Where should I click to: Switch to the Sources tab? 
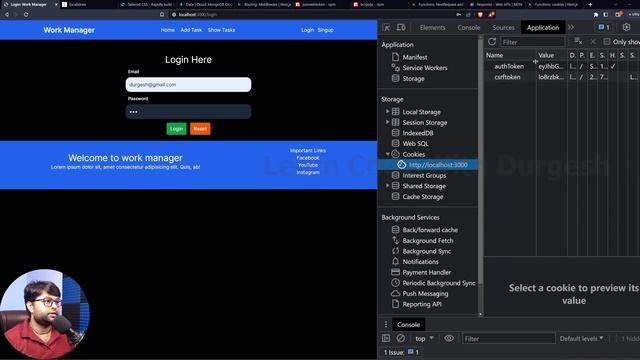click(x=503, y=27)
